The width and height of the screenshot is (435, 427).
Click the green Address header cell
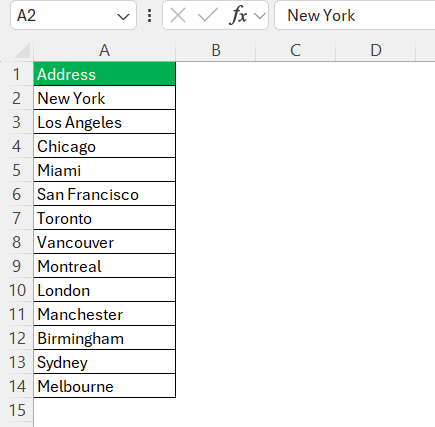click(x=104, y=74)
